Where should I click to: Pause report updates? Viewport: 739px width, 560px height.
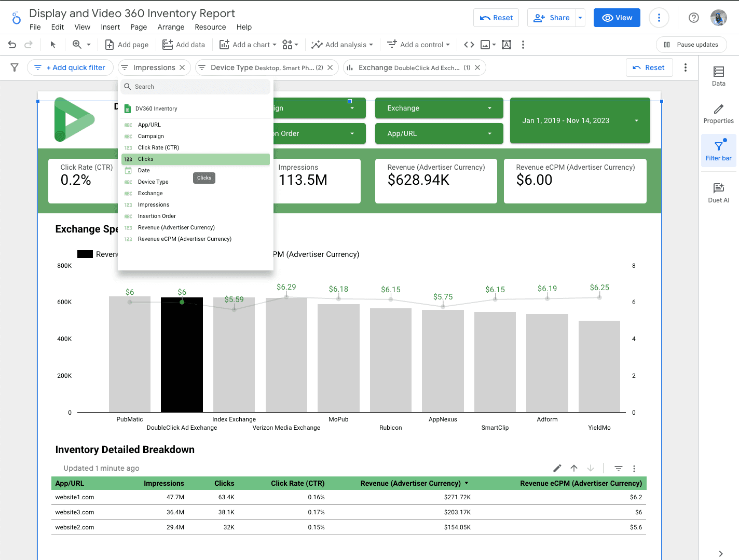pos(691,45)
